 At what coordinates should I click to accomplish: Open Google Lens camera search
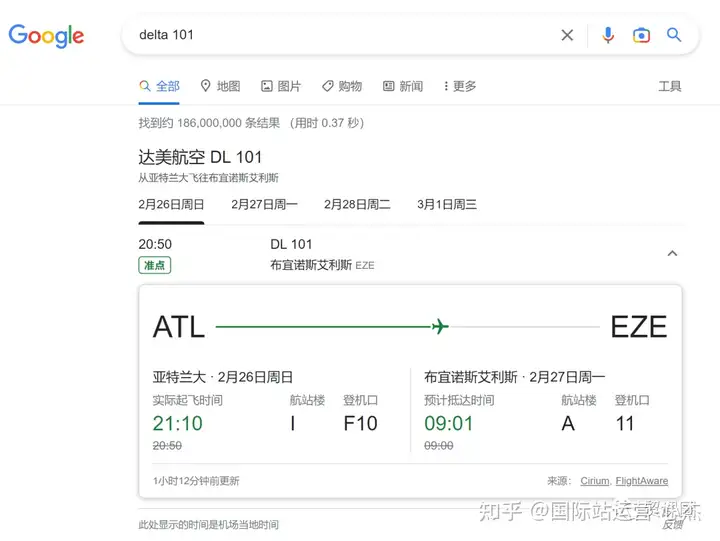tap(641, 35)
